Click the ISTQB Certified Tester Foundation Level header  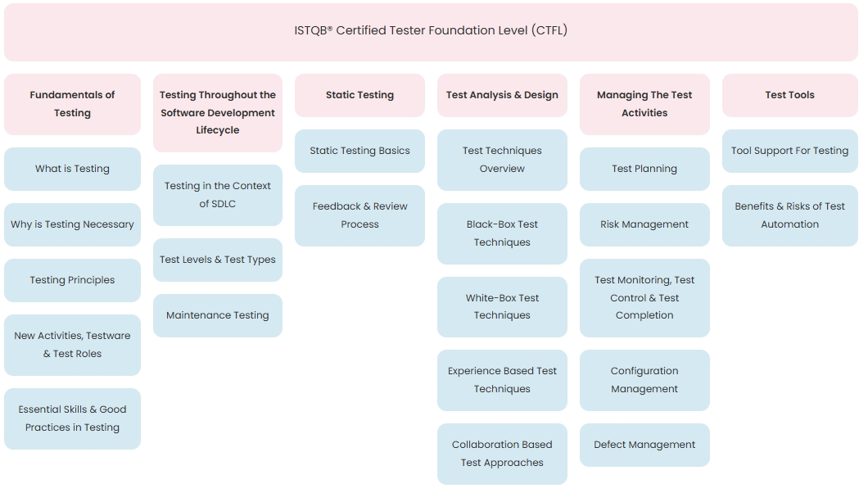tap(431, 31)
